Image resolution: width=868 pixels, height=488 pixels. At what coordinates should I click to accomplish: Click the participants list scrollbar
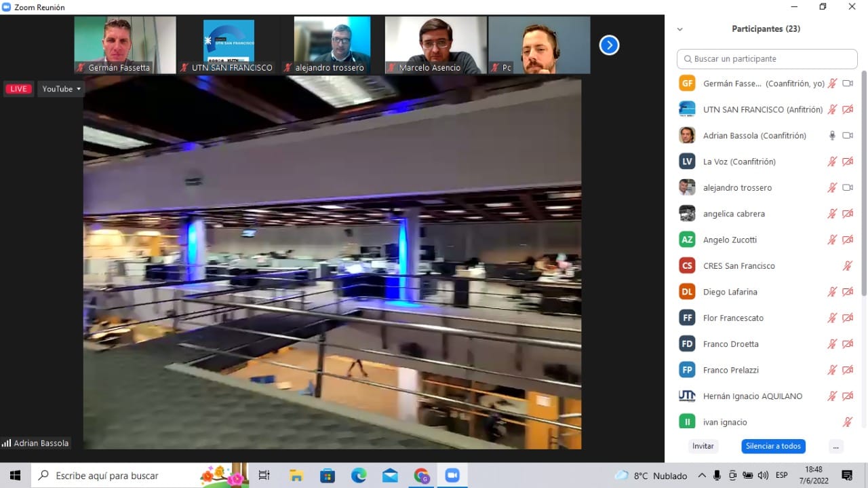click(863, 183)
